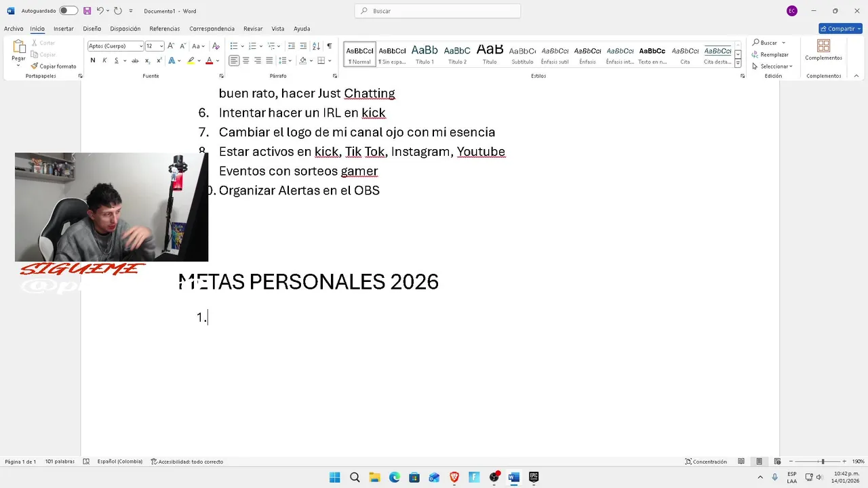Image resolution: width=868 pixels, height=488 pixels.
Task: Click the numbering list icon
Action: click(x=252, y=46)
